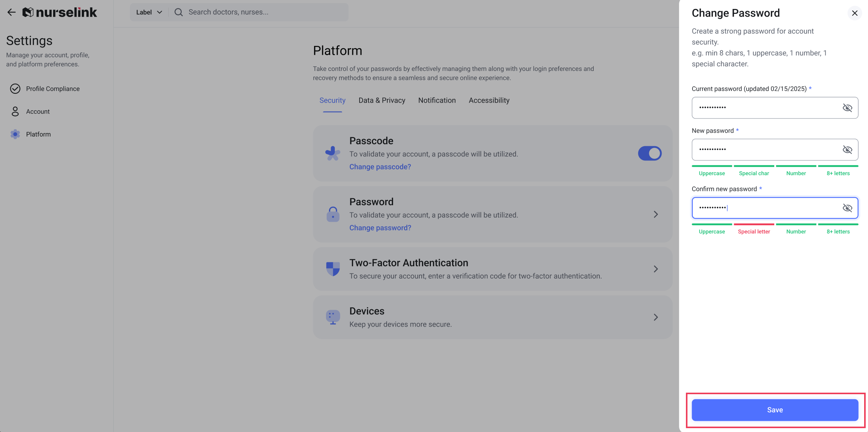Open the Notification tab
868x432 pixels.
point(437,100)
